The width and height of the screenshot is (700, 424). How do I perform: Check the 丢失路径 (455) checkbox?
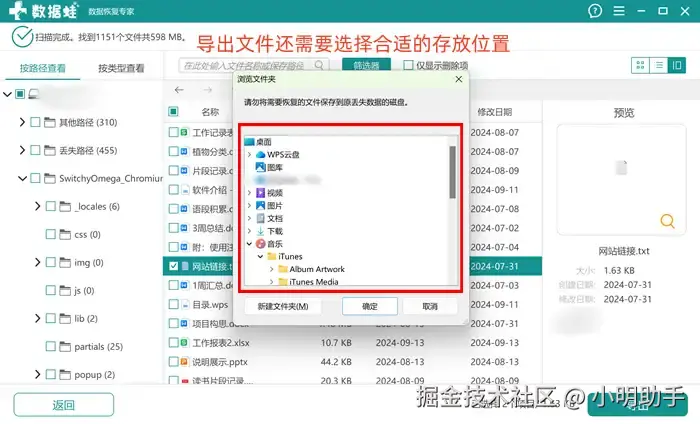35,150
